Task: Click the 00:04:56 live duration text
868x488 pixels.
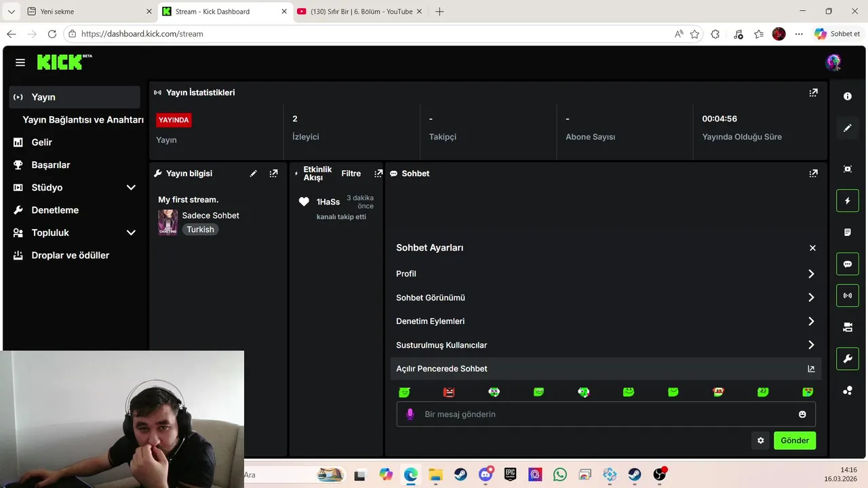Action: click(719, 119)
